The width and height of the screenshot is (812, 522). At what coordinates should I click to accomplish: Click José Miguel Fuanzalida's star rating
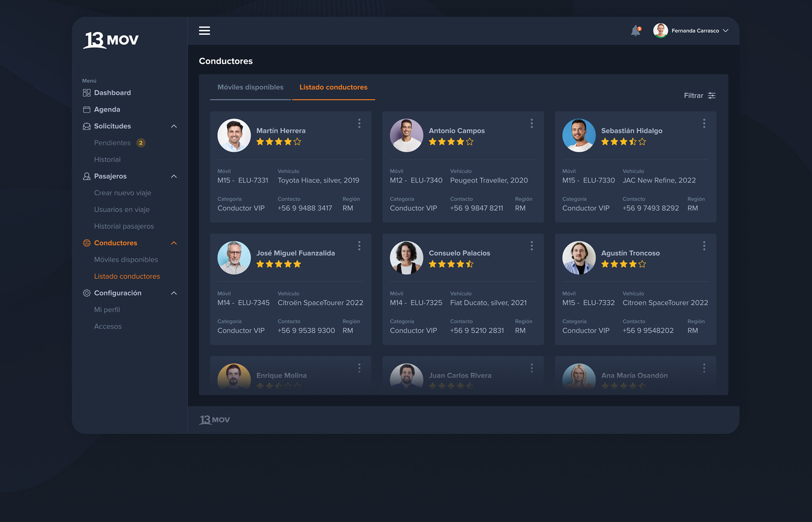279,264
